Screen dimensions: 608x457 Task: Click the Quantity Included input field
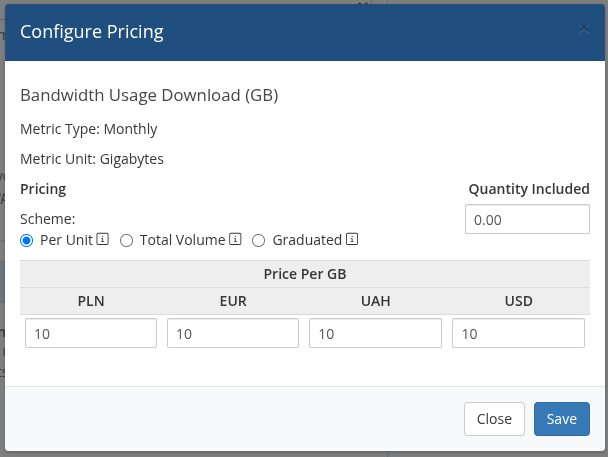tap(527, 219)
